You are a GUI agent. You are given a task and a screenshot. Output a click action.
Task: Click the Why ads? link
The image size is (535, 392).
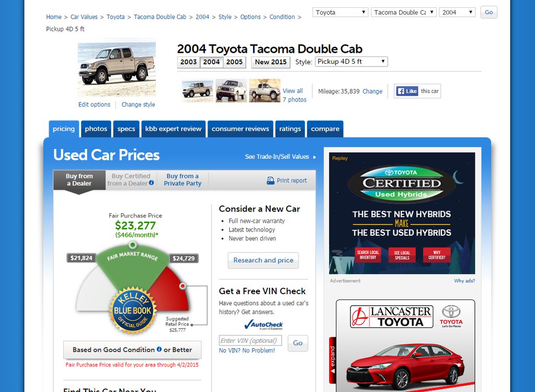click(x=464, y=281)
